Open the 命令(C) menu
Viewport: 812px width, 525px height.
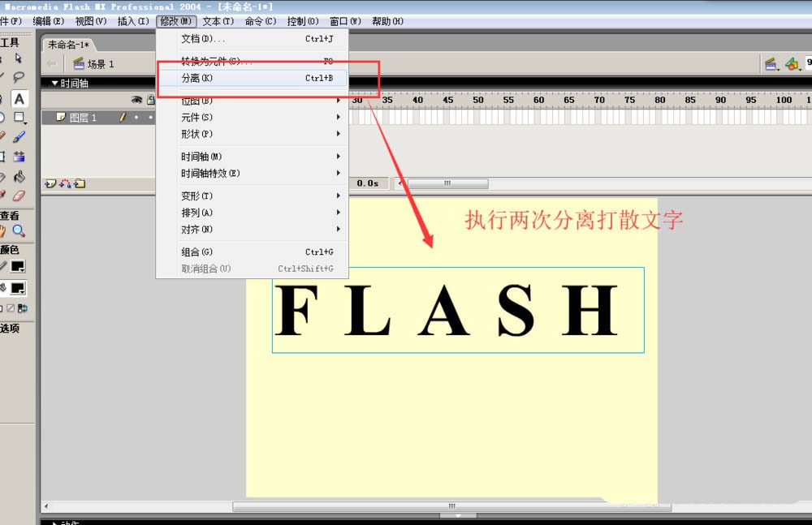[261, 21]
